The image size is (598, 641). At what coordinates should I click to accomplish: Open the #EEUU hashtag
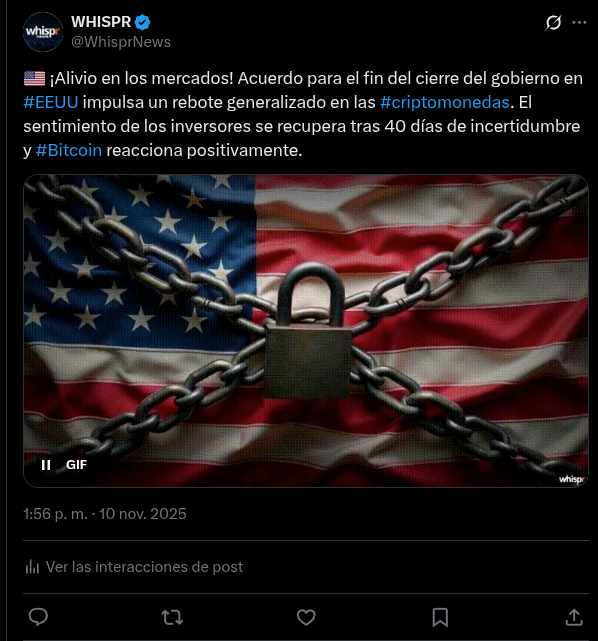click(x=51, y=102)
